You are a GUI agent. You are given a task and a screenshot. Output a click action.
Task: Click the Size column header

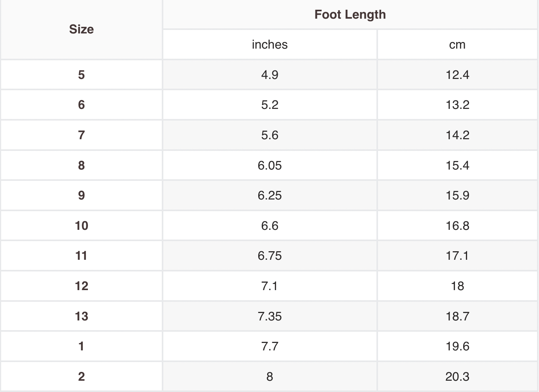(x=81, y=30)
